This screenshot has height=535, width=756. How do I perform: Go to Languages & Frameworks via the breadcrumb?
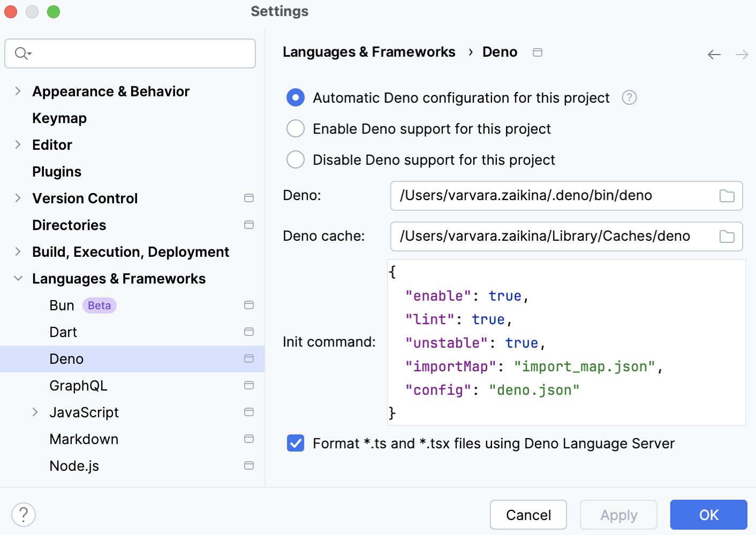[369, 51]
